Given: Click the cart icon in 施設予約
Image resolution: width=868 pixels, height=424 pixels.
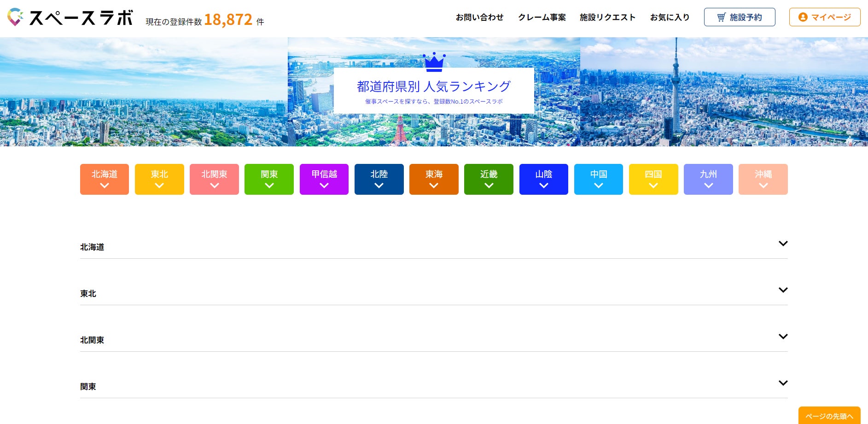Looking at the screenshot, I should pyautogui.click(x=721, y=17).
